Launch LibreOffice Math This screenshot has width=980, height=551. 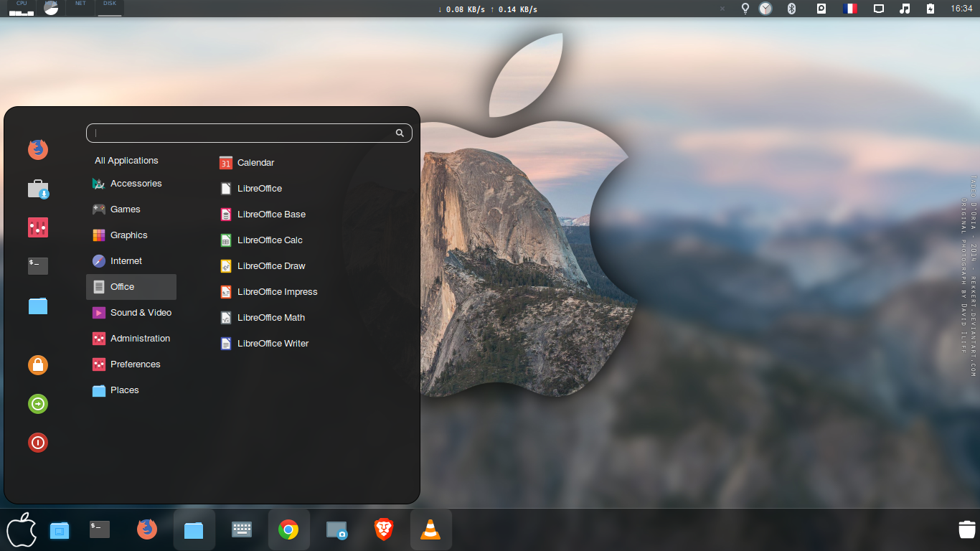click(x=263, y=318)
